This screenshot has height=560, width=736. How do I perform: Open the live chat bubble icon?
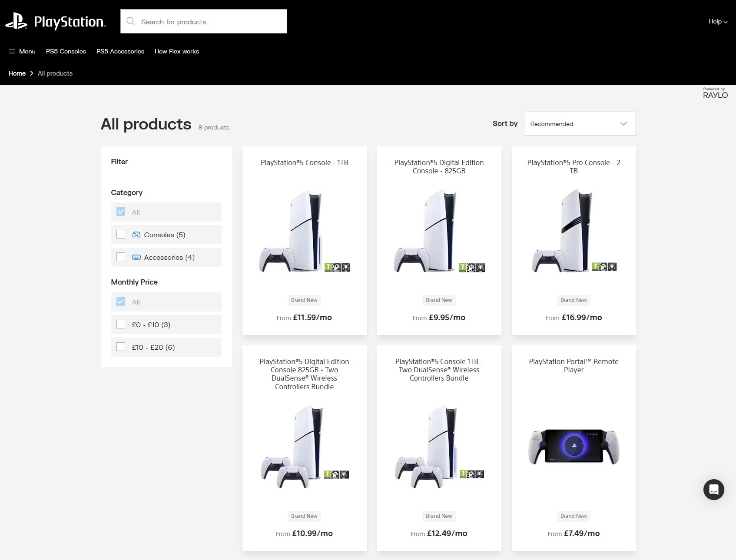(713, 490)
